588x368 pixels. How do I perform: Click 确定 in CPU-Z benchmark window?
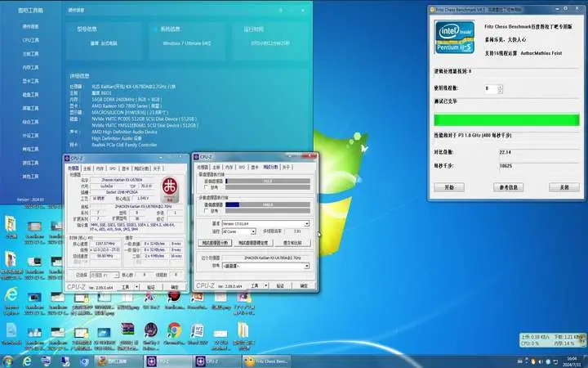tap(304, 285)
